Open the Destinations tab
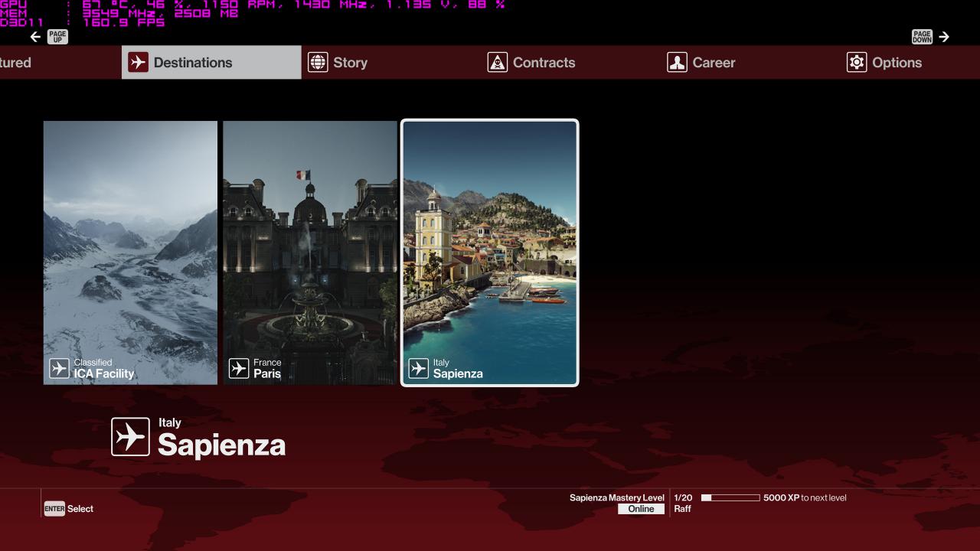The width and height of the screenshot is (980, 551). (x=211, y=62)
